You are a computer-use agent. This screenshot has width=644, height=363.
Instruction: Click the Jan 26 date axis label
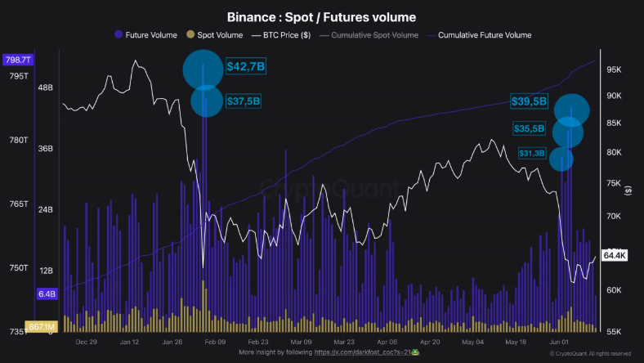tap(172, 342)
